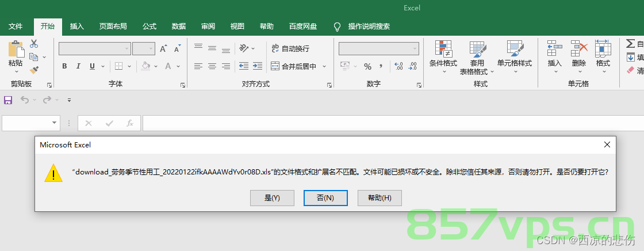This screenshot has width=644, height=251.
Task: Switch to the 页面布局 tab
Action: 113,26
